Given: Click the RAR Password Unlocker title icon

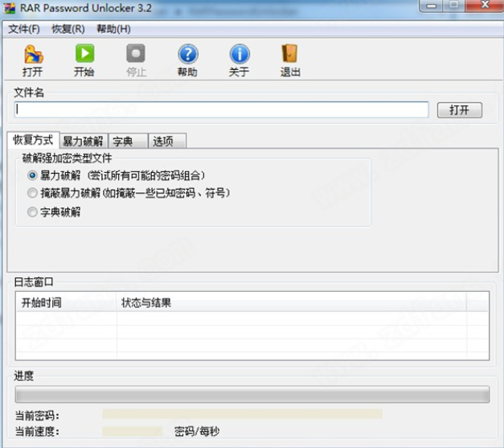Looking at the screenshot, I should pyautogui.click(x=10, y=8).
